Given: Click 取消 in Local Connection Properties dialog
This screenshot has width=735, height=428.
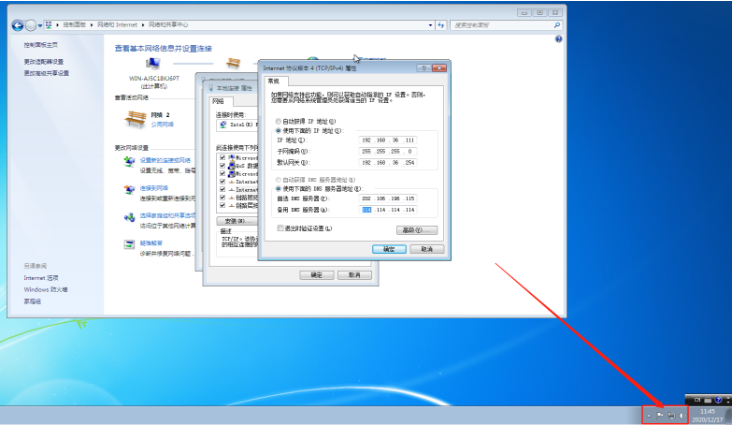Looking at the screenshot, I should coord(355,275).
